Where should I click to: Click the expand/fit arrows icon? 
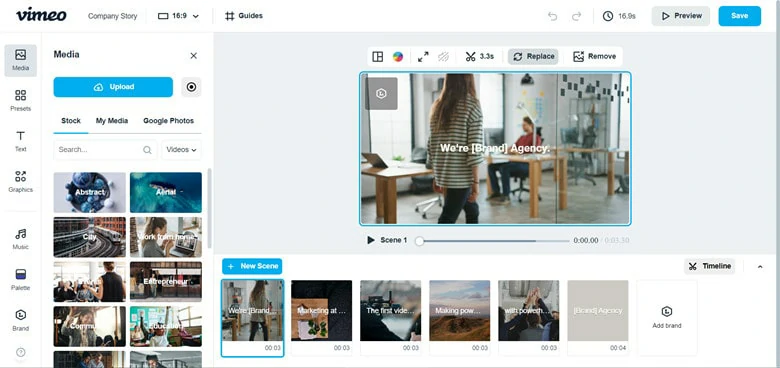click(423, 57)
